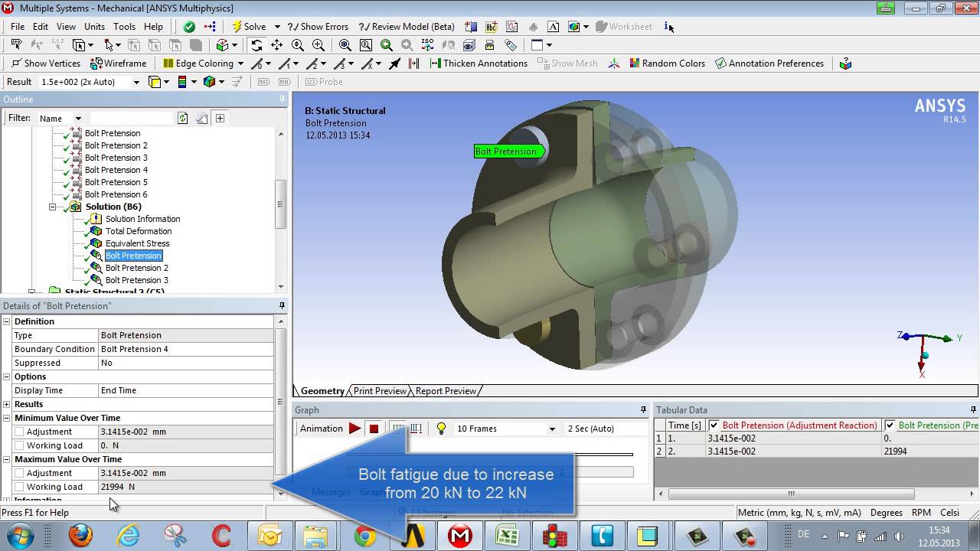Open Internet Explorer from taskbar
Viewport: 980px width, 551px height.
[128, 536]
